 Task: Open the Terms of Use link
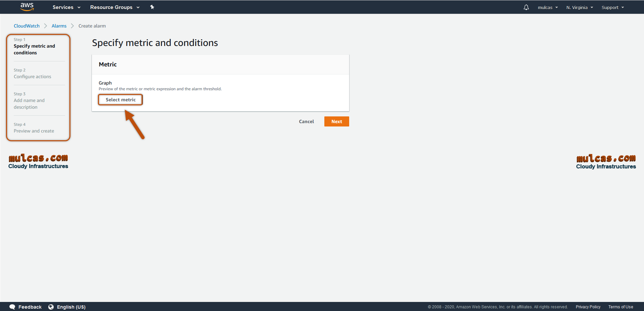pos(621,307)
